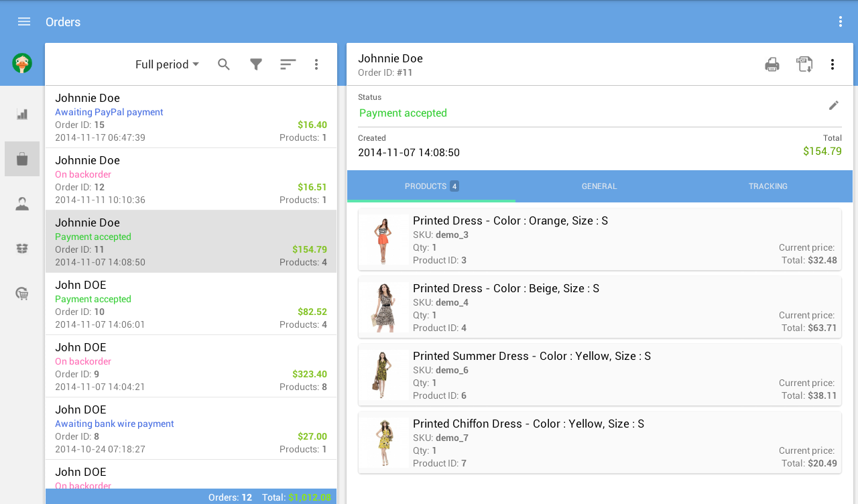The height and width of the screenshot is (504, 858).
Task: Select order ID 9 on backorder
Action: coord(191,367)
